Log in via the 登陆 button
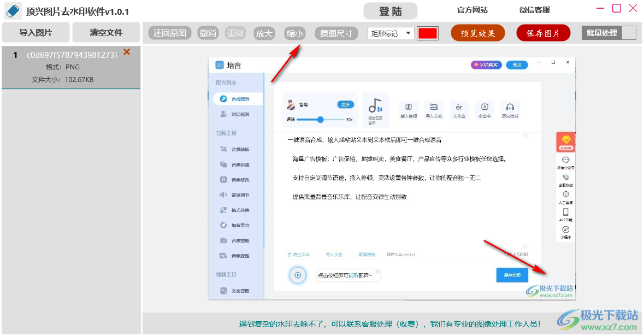Image resolution: width=644 pixels, height=336 pixels. [390, 11]
